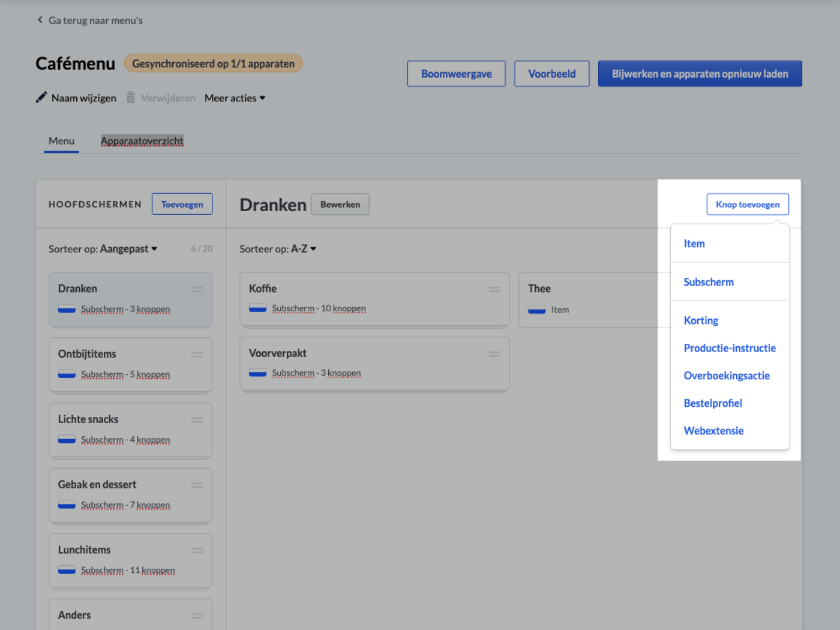Click the pencil icon for Naam wijzigen

[41, 97]
